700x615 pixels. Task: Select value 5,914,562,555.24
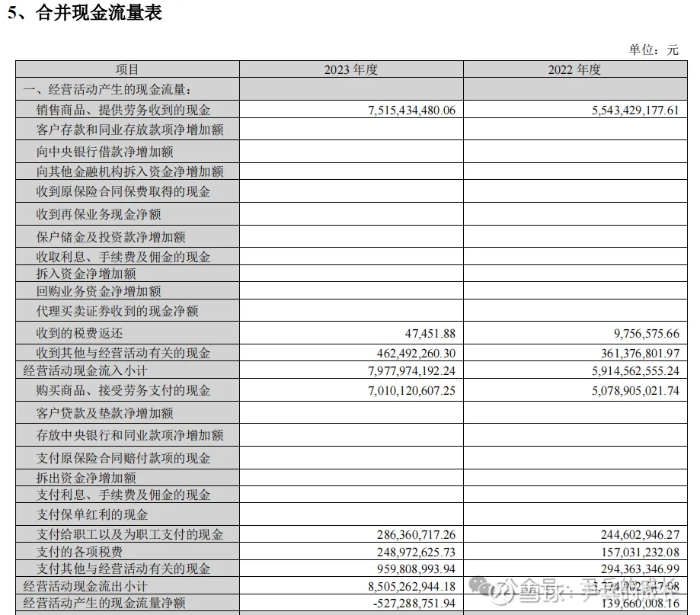click(636, 370)
